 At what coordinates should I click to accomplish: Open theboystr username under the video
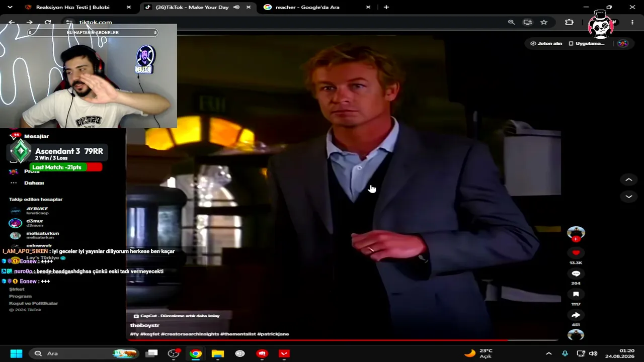tap(145, 325)
